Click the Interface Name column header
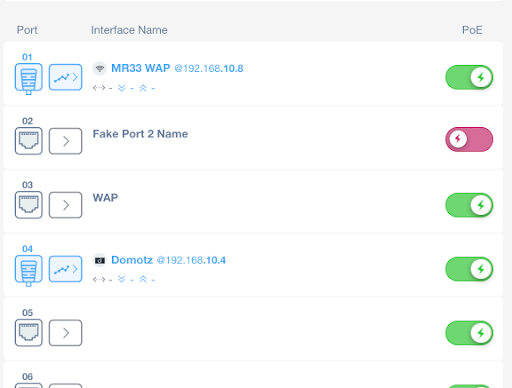 pos(129,30)
